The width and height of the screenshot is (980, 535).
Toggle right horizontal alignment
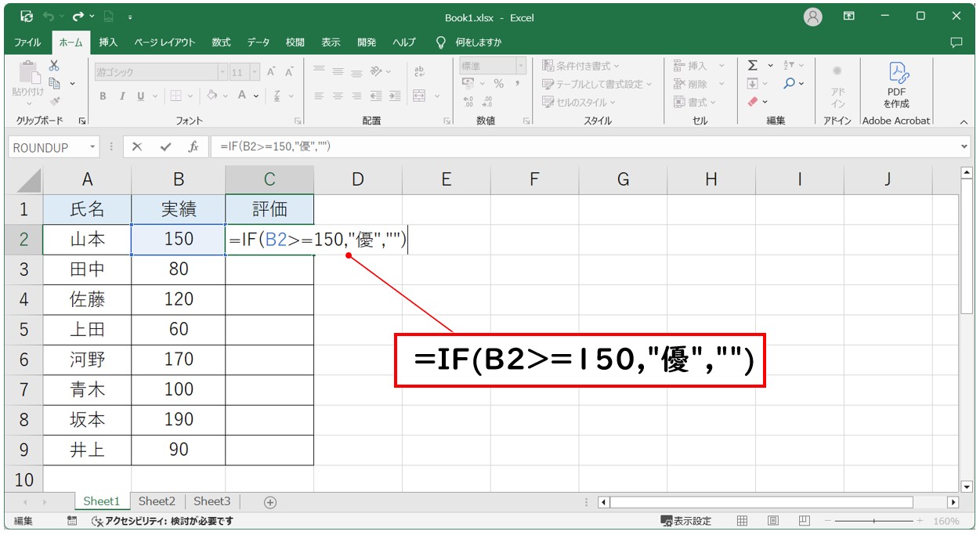tap(356, 96)
